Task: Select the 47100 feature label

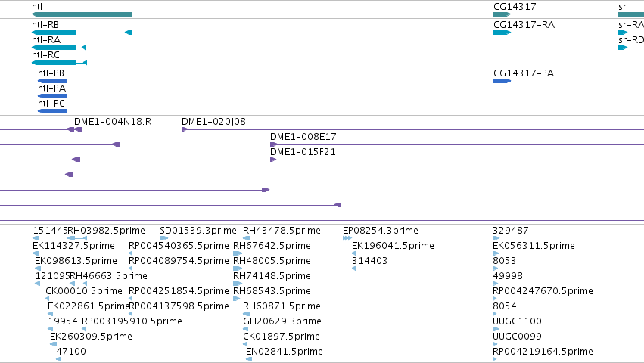Action: point(71,352)
